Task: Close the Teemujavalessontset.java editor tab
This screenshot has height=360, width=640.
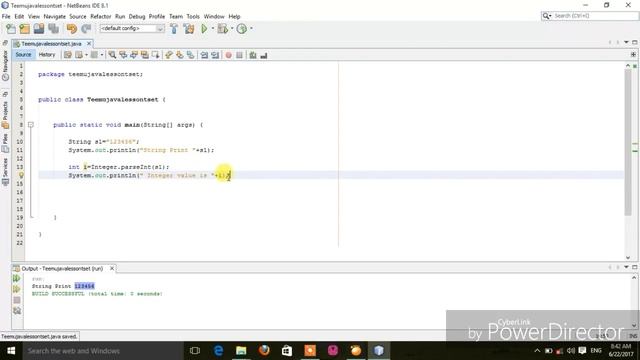Action: (x=89, y=43)
